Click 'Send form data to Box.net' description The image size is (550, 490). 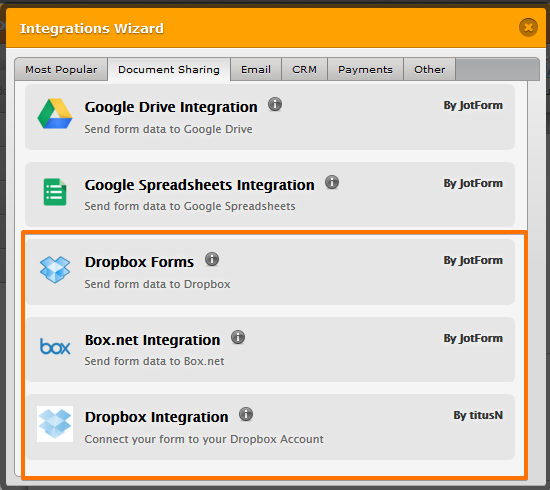[154, 361]
